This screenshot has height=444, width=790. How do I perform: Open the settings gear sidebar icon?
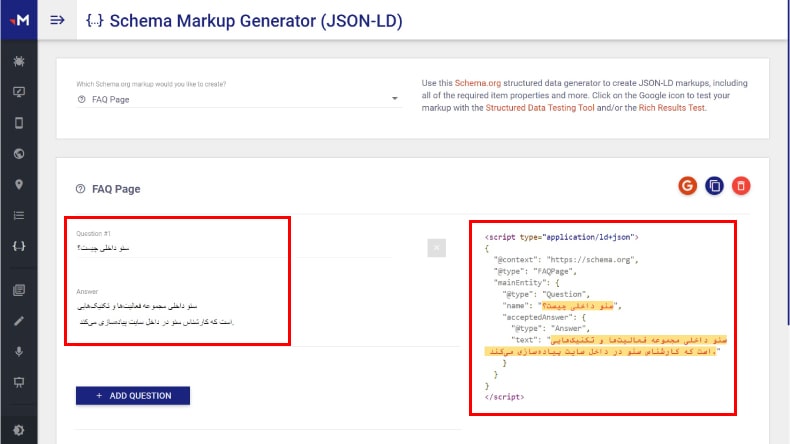click(x=19, y=430)
